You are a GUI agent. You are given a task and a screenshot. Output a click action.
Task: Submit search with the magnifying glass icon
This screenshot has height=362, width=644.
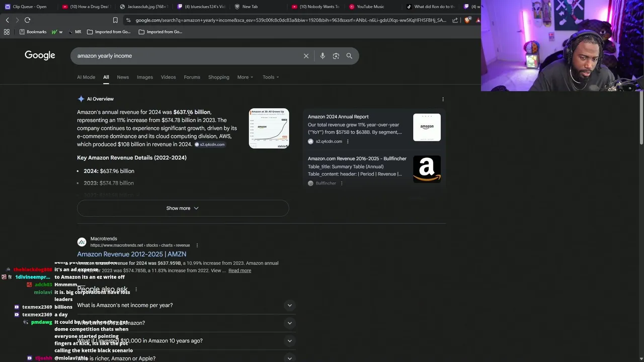[x=349, y=56]
